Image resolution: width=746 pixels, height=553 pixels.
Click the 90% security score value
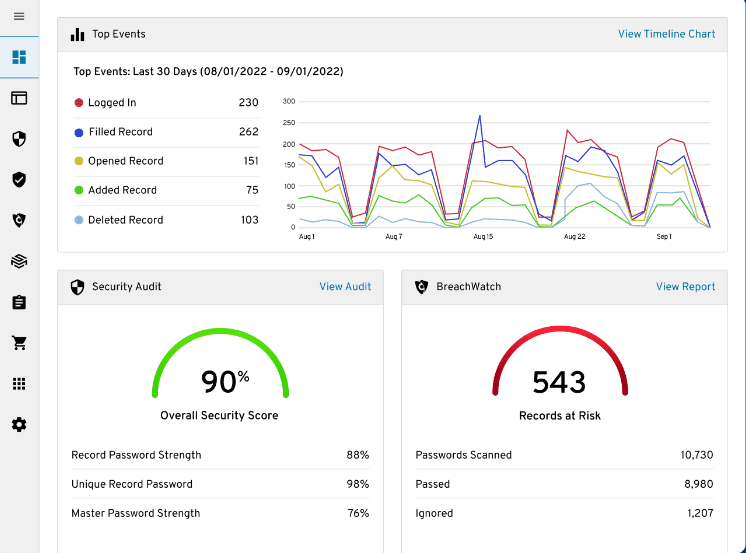225,381
